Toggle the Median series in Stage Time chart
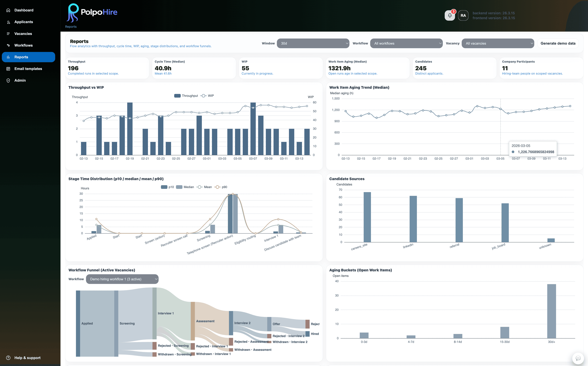 tap(185, 187)
